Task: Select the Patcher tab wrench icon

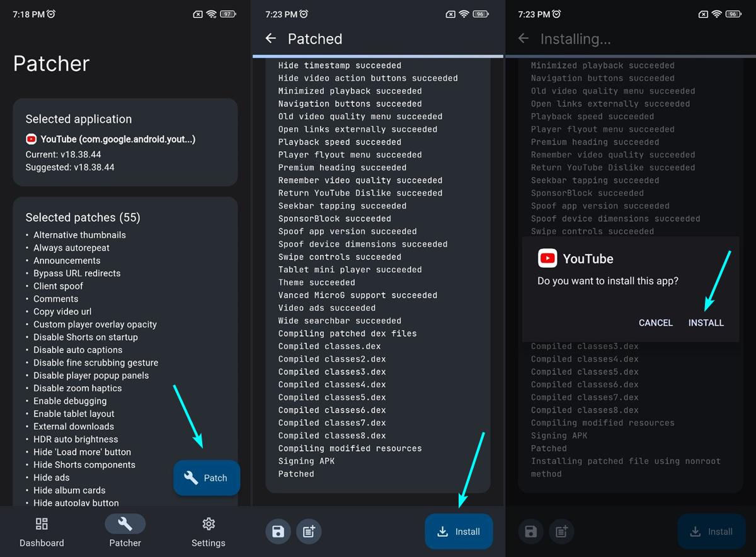Action: [125, 524]
